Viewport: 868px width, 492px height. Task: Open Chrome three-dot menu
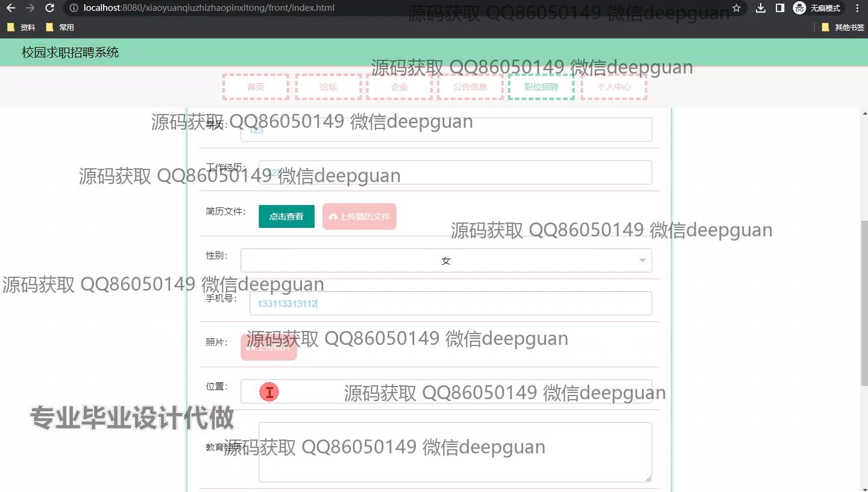(x=857, y=8)
